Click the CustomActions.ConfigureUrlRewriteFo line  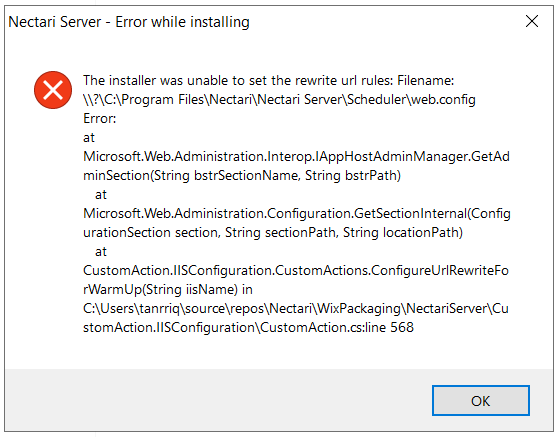(x=296, y=270)
